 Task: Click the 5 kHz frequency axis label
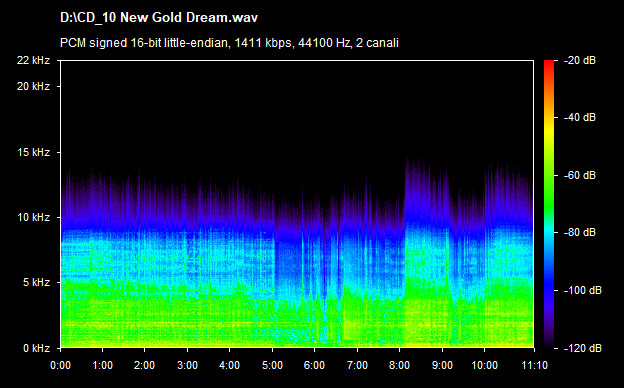tap(36, 283)
